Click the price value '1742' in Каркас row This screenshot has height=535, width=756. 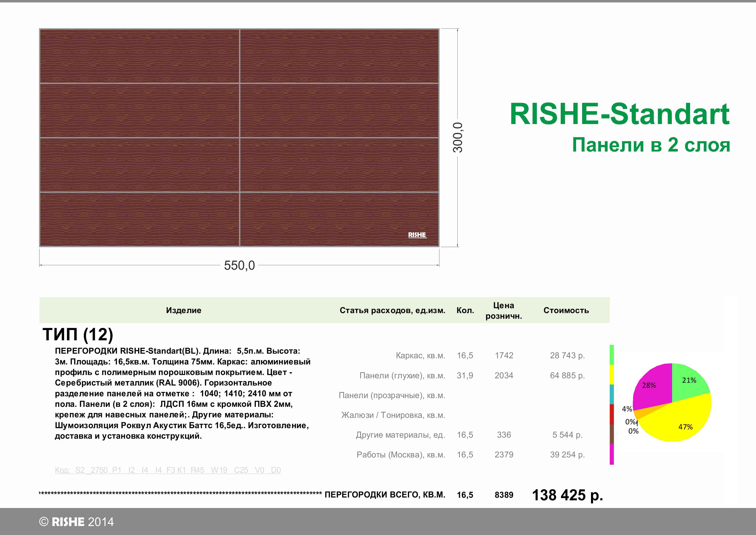[x=504, y=355]
